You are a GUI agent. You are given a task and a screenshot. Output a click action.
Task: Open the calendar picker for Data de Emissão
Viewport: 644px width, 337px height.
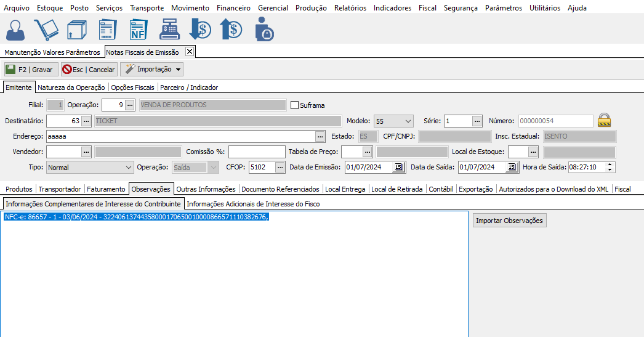tap(398, 167)
